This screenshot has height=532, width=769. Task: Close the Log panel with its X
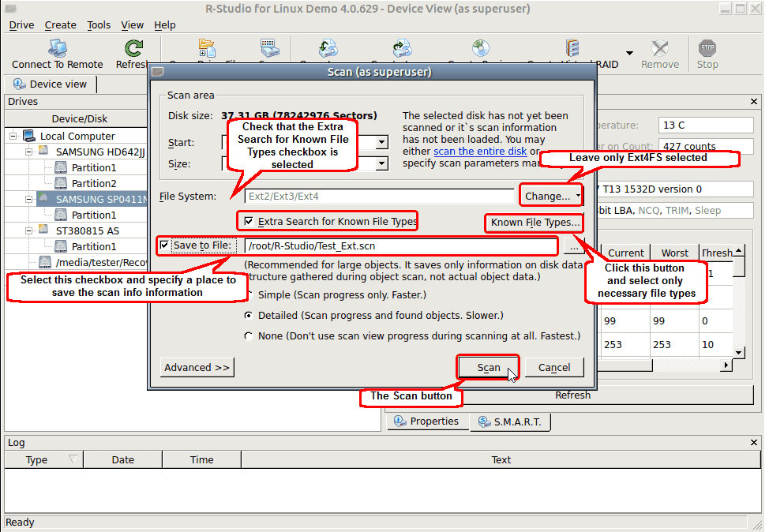[754, 442]
